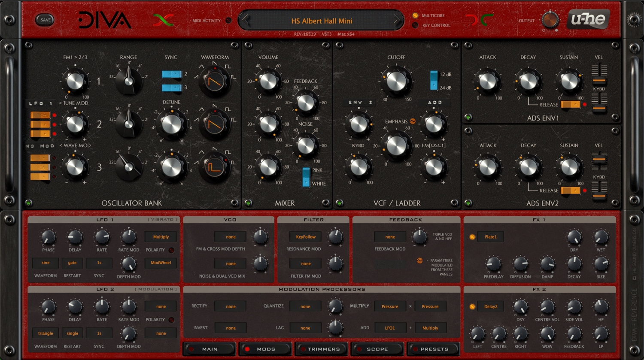
Task: Open the ModWheel depth mod dropdown
Action: (x=161, y=263)
